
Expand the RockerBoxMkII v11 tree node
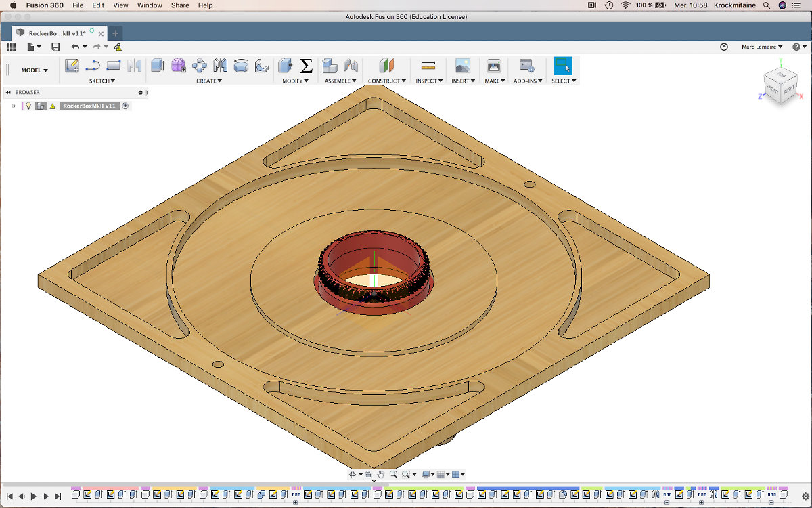[14, 106]
